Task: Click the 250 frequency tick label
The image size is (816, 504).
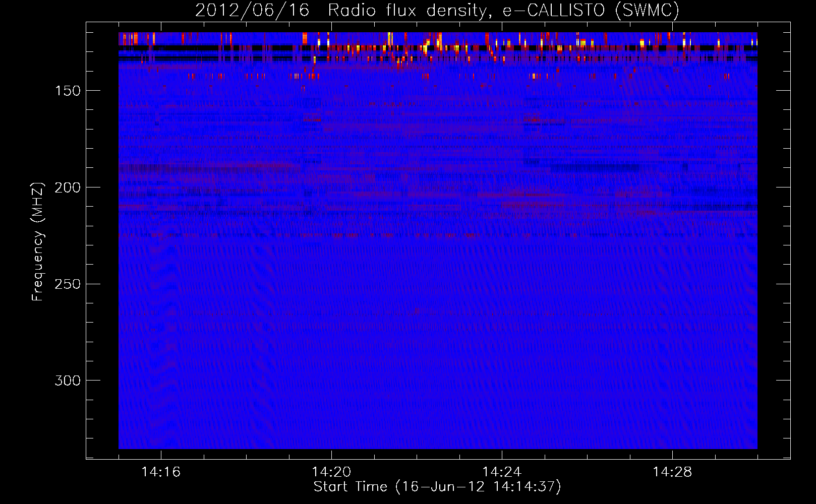Action: tap(68, 284)
